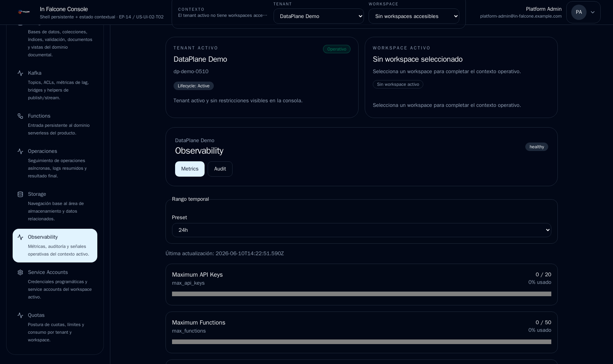Open Storage section in sidebar
This screenshot has height=364, width=613.
point(55,206)
